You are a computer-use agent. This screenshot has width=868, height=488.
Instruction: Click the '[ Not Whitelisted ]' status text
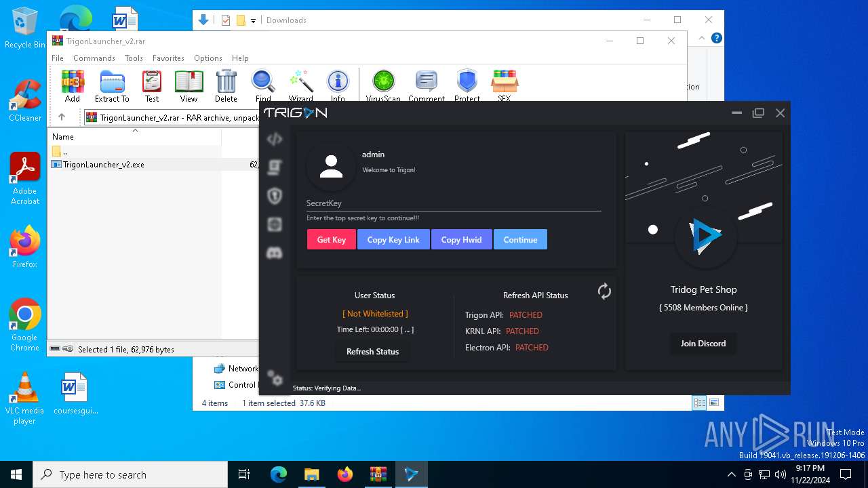[x=375, y=314]
